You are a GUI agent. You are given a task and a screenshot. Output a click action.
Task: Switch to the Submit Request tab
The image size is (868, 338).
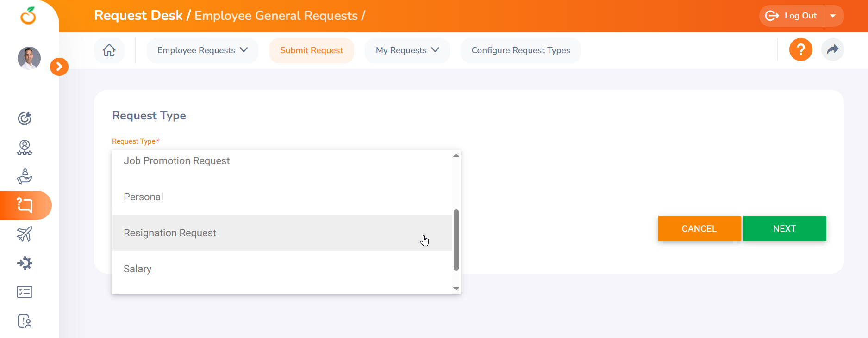(x=312, y=50)
